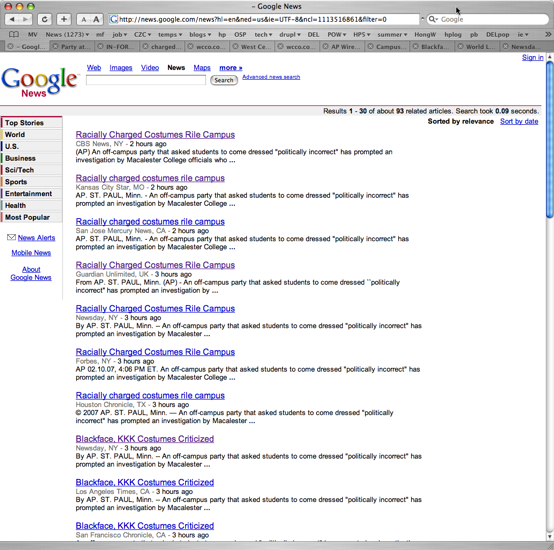Close the 'West Ce...' tab
554x550 pixels.
point(235,46)
